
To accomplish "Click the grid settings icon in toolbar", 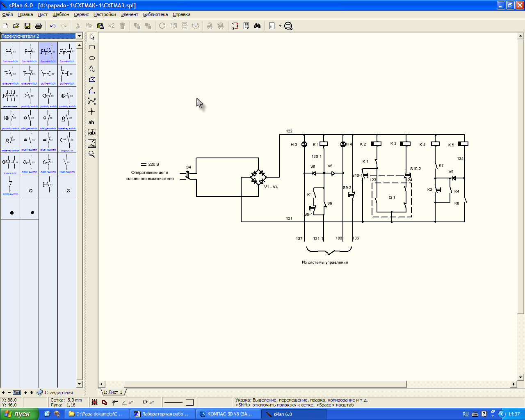I will tap(272, 26).
